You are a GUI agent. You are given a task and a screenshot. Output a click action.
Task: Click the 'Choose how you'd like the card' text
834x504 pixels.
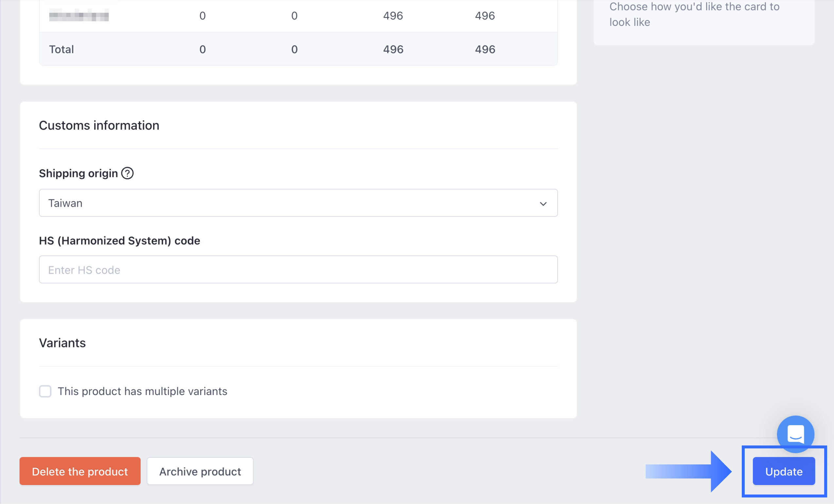pyautogui.click(x=694, y=14)
